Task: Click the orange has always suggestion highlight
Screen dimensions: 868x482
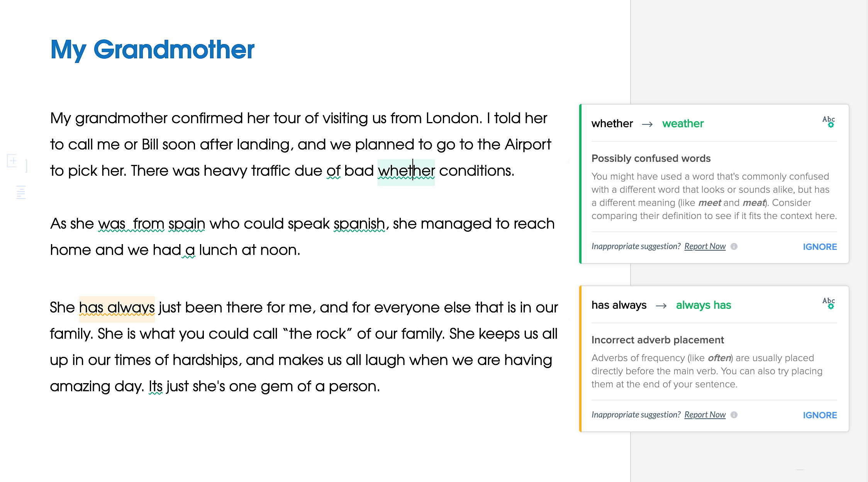Action: (117, 307)
